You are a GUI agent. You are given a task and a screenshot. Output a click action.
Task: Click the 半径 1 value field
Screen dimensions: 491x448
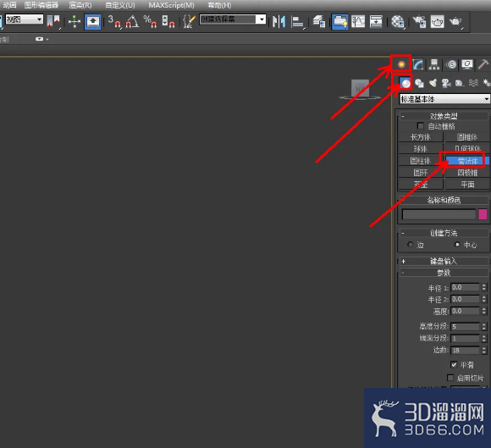(465, 287)
